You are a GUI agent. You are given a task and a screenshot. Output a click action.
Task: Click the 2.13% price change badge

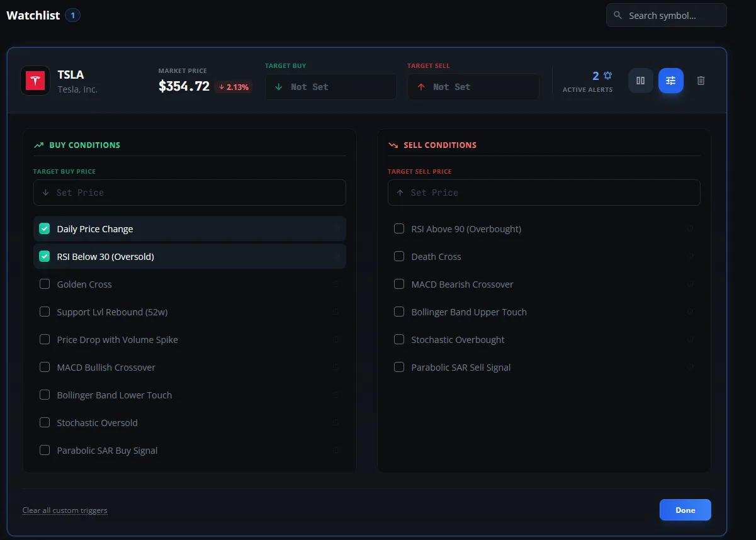click(x=234, y=87)
